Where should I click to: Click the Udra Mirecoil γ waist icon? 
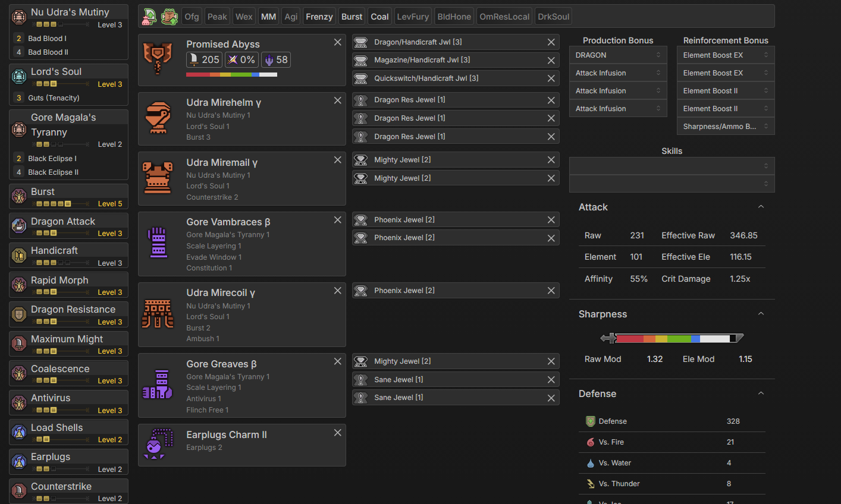point(158,314)
